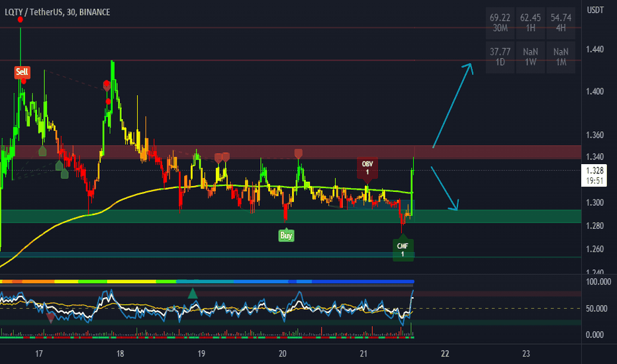Click date 18 on the time axis

click(x=120, y=353)
